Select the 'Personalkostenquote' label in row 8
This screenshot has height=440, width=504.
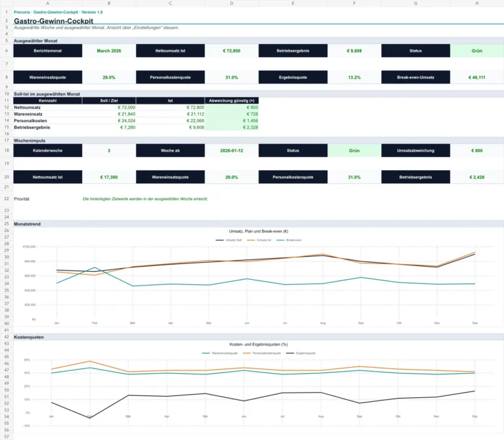coord(171,77)
